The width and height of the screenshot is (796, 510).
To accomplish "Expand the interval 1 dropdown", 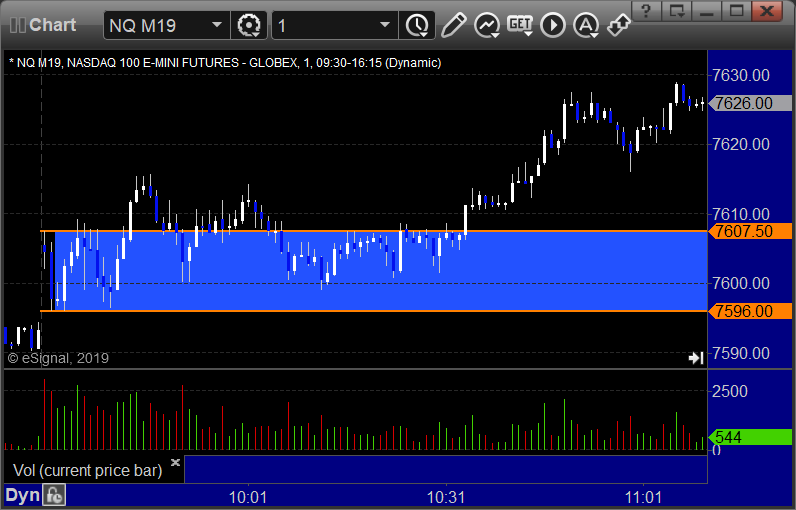I will click(385, 25).
